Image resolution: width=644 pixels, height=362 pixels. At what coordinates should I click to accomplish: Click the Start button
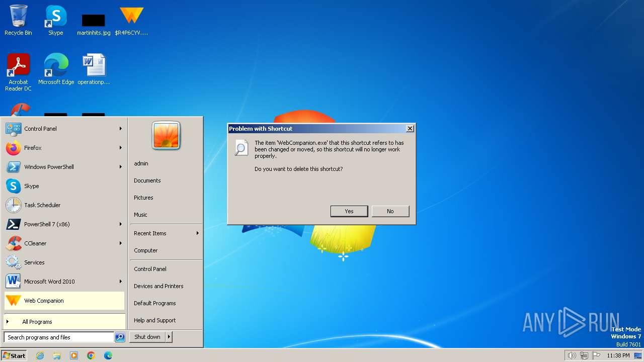(14, 355)
